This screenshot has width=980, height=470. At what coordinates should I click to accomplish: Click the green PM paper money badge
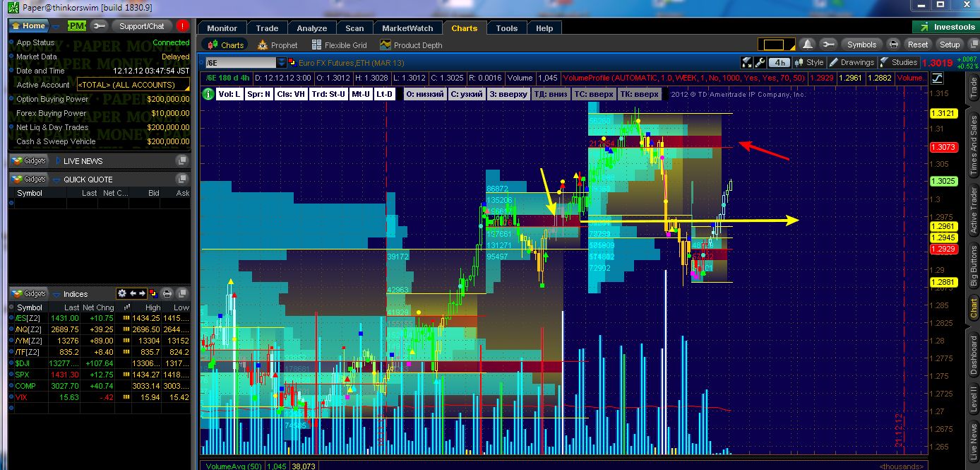pos(76,26)
